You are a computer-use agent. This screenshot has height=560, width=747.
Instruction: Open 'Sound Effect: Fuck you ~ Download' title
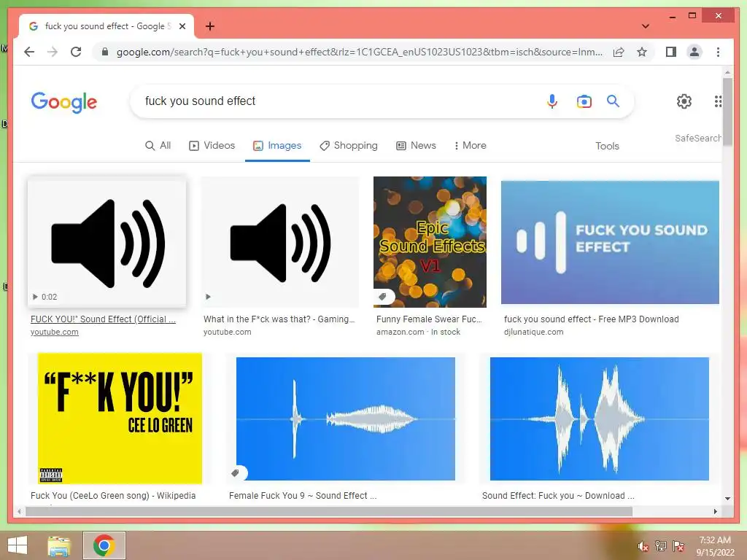[x=558, y=496]
